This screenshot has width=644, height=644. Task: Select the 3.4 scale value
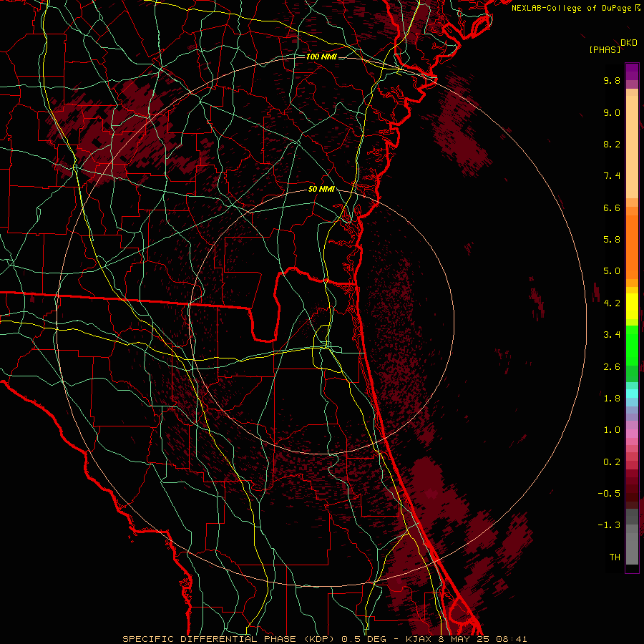click(612, 335)
